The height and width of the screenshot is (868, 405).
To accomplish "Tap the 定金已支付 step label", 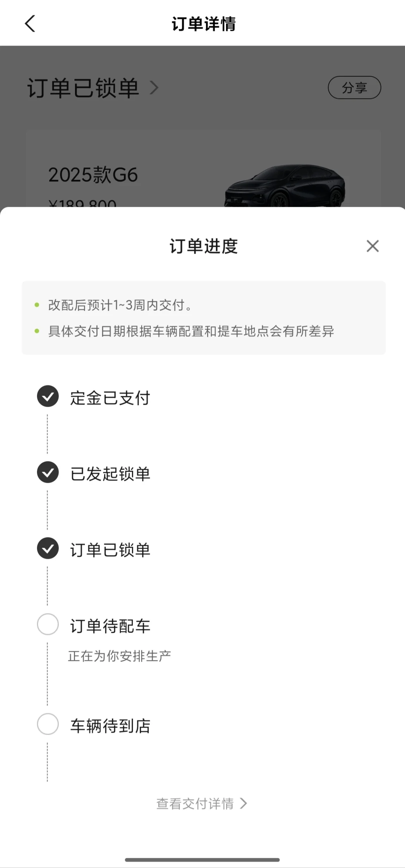I will (110, 398).
